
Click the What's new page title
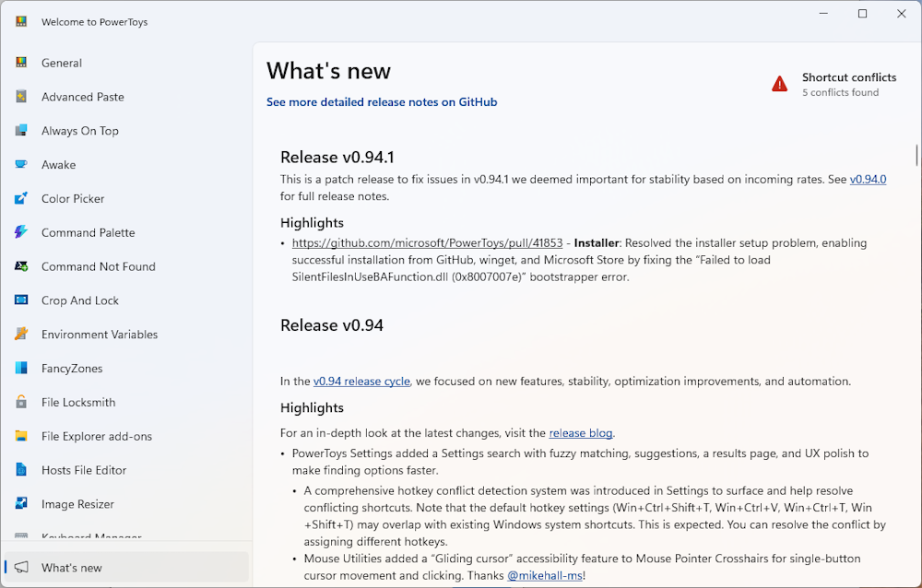(328, 71)
